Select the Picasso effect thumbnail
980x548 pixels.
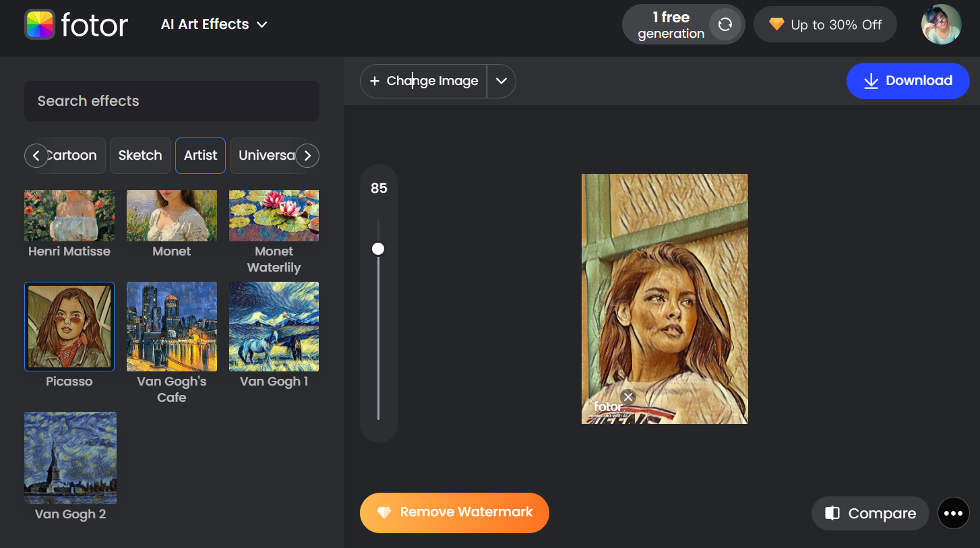coord(69,326)
